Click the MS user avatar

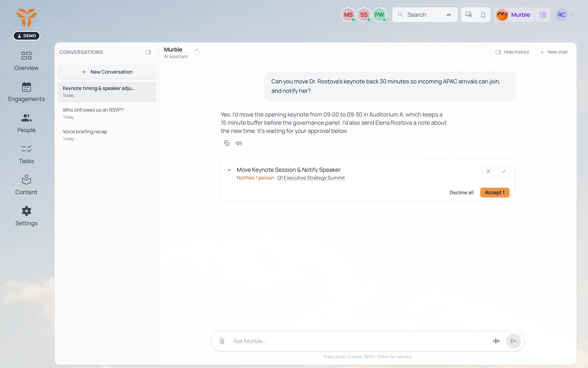point(348,15)
